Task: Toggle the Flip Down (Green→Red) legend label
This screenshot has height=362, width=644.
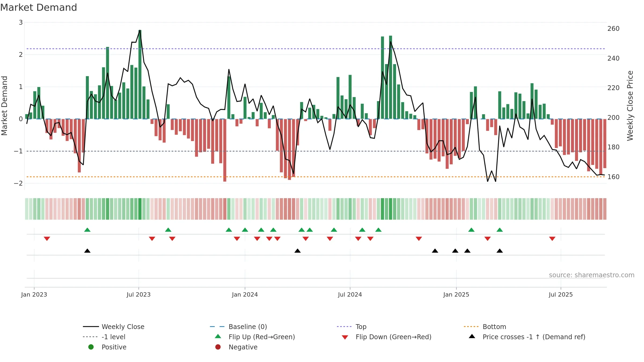Action: coord(393,337)
